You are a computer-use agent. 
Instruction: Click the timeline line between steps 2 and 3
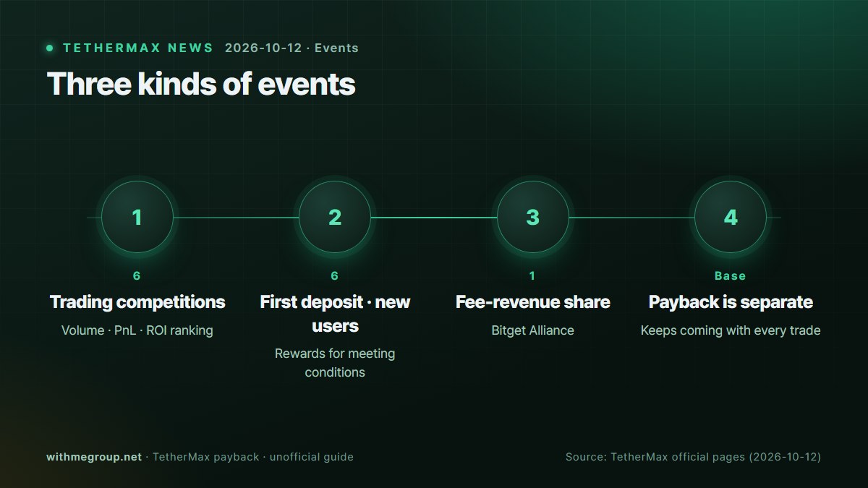[x=434, y=217]
